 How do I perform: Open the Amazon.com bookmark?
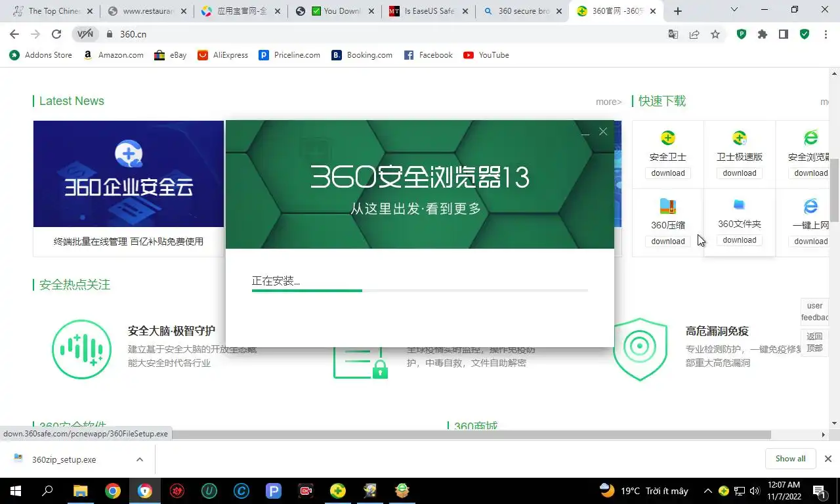tap(114, 55)
